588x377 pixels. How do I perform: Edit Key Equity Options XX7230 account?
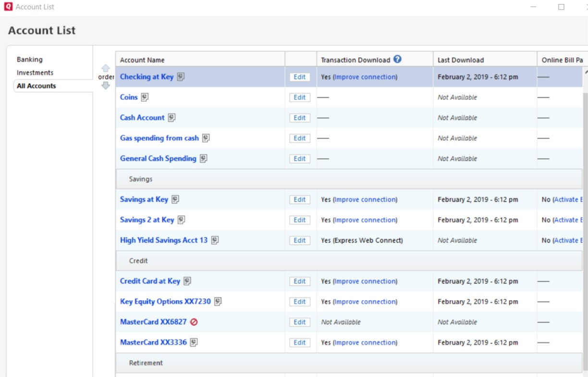300,302
